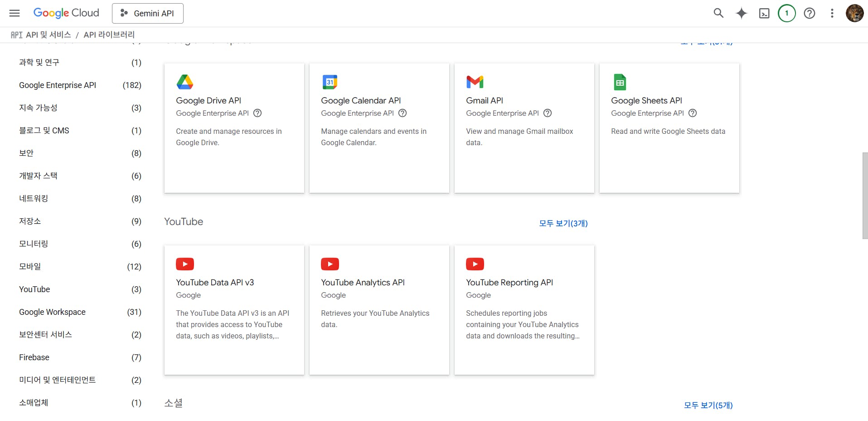Open the help question mark menu
The image size is (868, 421).
(x=810, y=13)
